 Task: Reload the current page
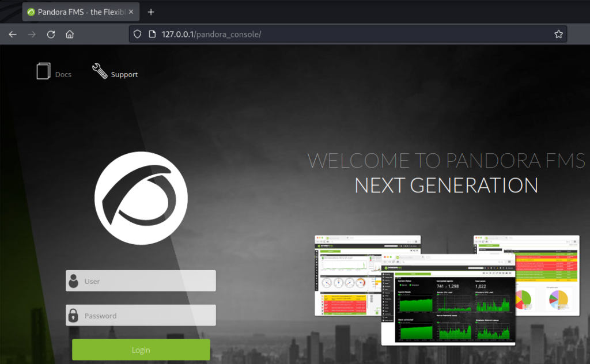[x=51, y=34]
